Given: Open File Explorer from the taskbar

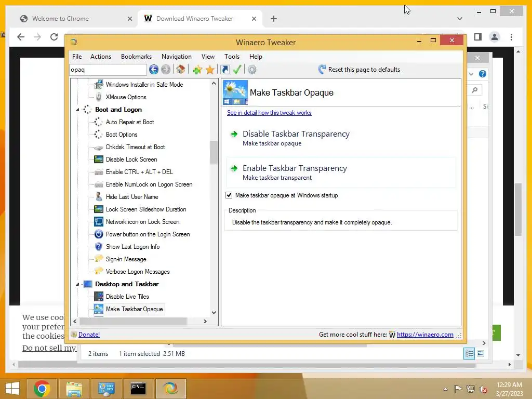Looking at the screenshot, I should coord(74,389).
